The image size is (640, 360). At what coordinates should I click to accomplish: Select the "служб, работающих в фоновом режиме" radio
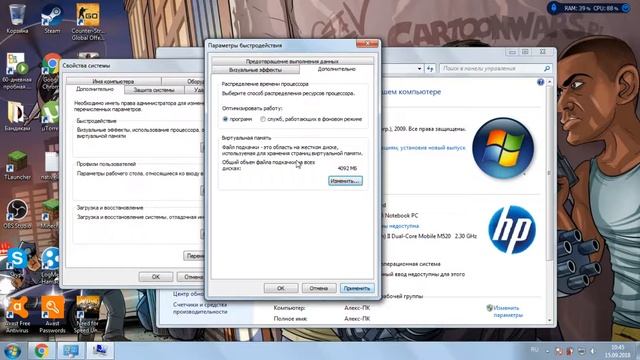click(x=263, y=119)
